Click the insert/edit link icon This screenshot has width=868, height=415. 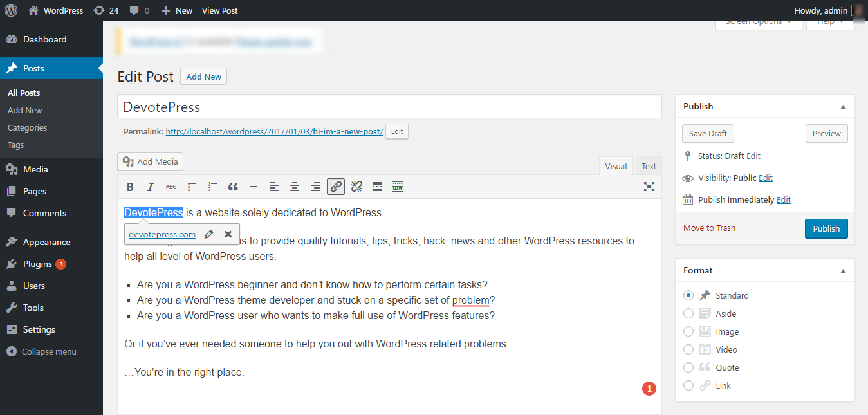[336, 187]
